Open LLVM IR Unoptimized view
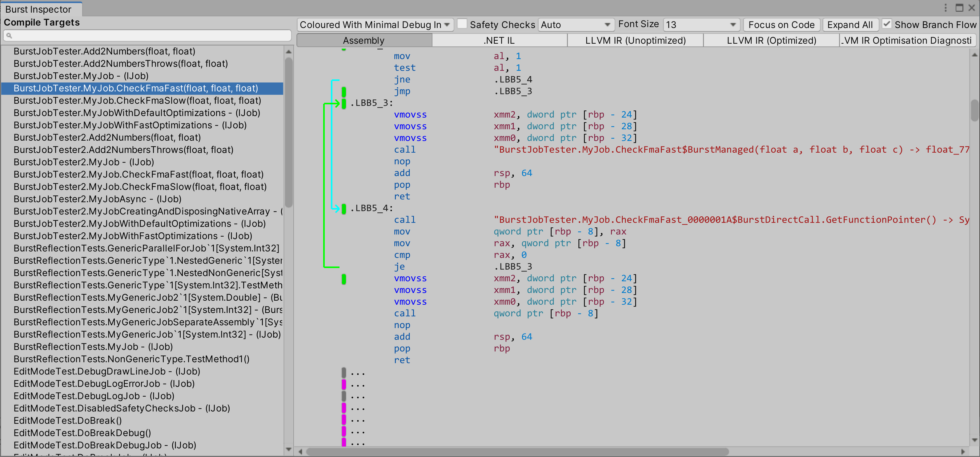Image resolution: width=980 pixels, height=457 pixels. tap(634, 40)
